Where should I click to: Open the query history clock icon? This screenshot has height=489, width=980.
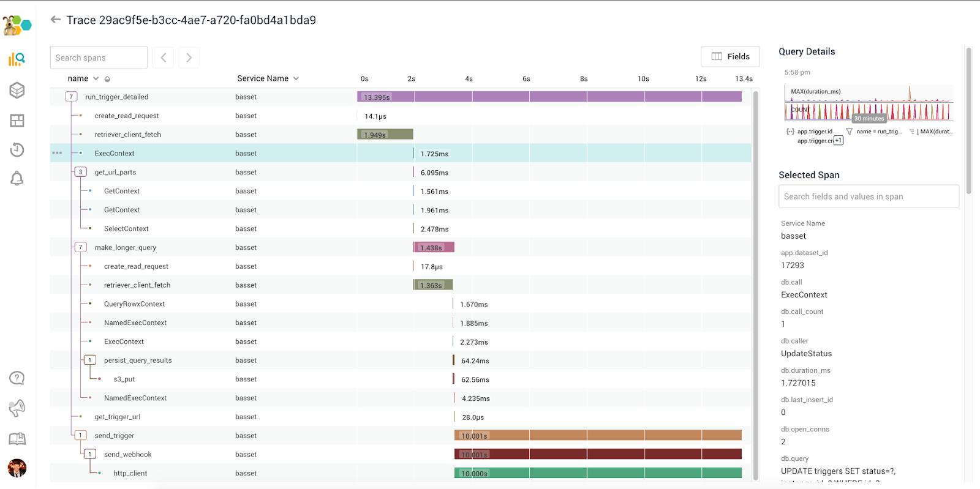pyautogui.click(x=17, y=150)
